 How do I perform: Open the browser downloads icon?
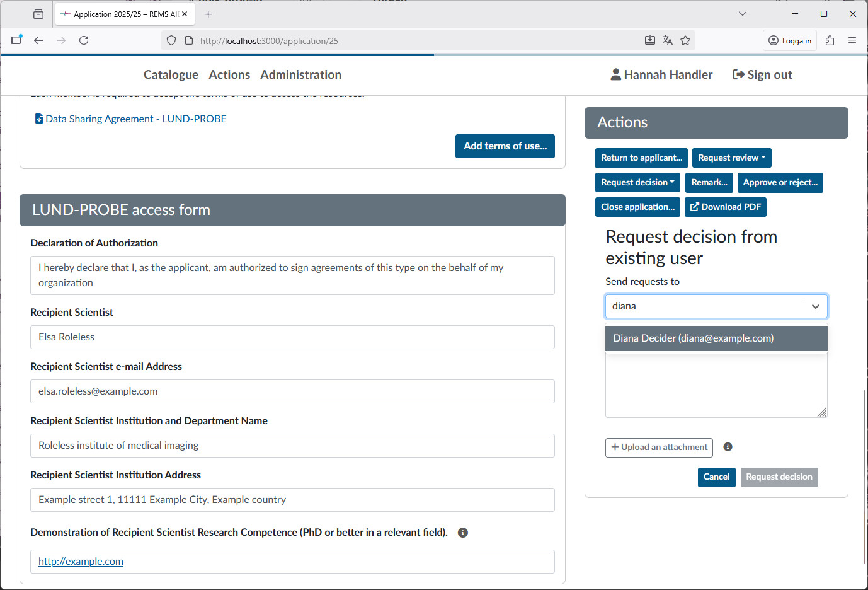(650, 40)
